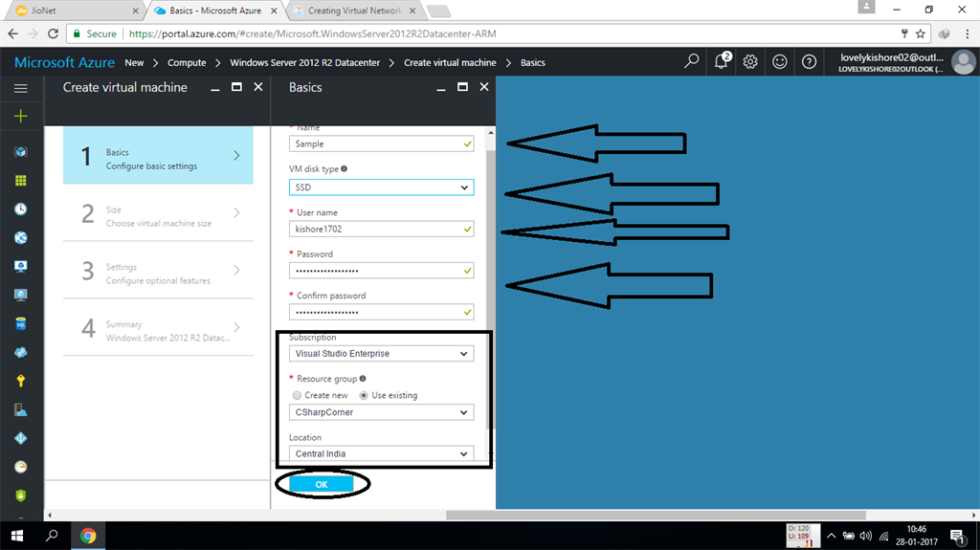Viewport: 980px width, 550px height.
Task: Click the search magnifier in Azure header
Action: click(x=691, y=61)
